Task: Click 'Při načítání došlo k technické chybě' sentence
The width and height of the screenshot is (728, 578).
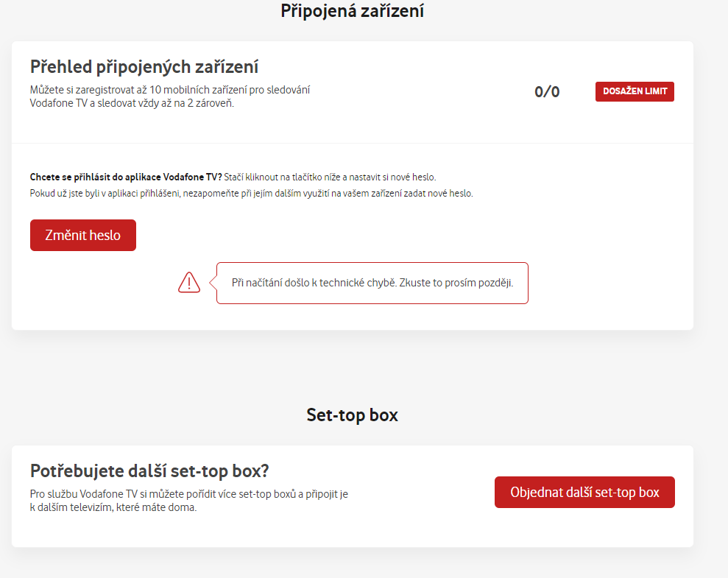Action: coord(314,283)
